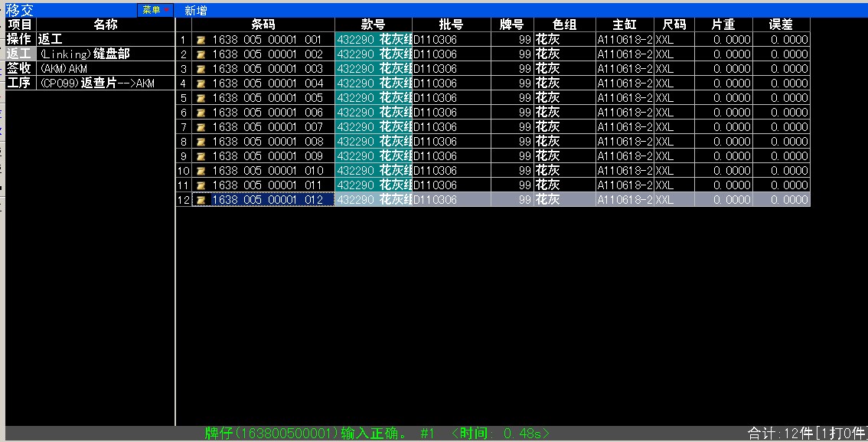Click the 项目 header in left panel
868x442 pixels.
click(21, 25)
